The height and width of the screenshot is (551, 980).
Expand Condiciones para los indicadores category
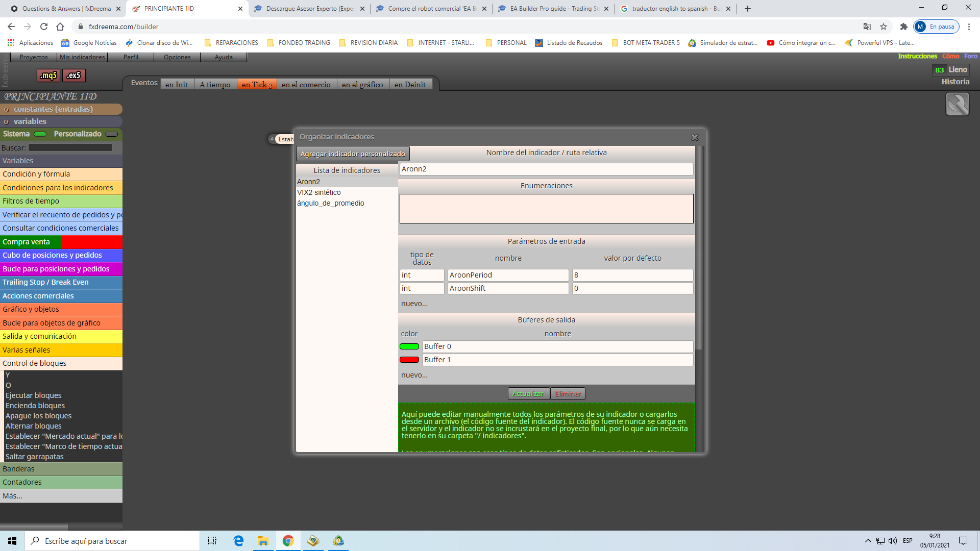(61, 188)
